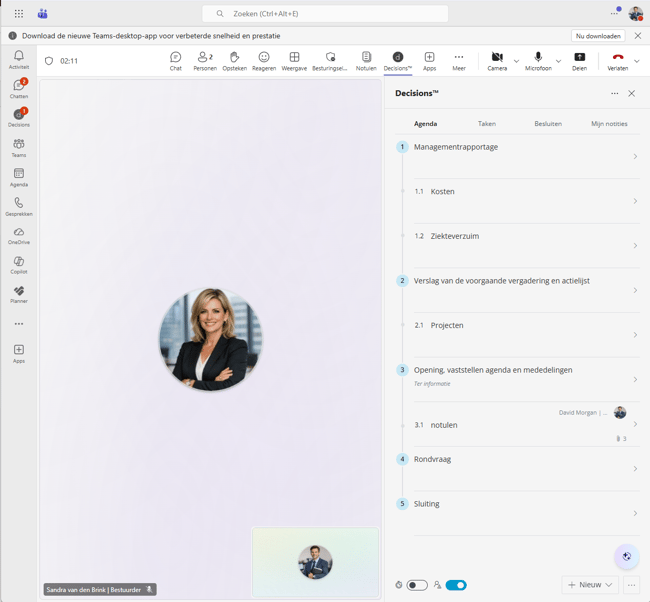This screenshot has height=602, width=650.
Task: Click the Nu downloaden button
Action: [x=598, y=36]
